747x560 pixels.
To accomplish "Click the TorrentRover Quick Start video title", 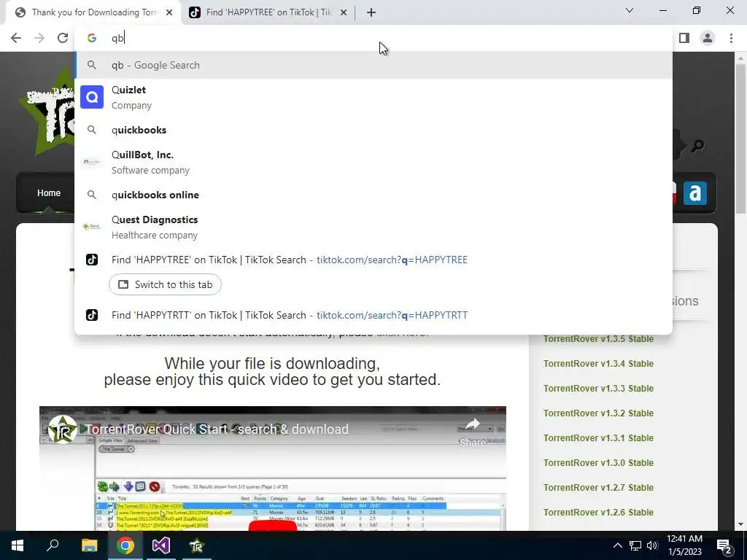I will pos(217,429).
